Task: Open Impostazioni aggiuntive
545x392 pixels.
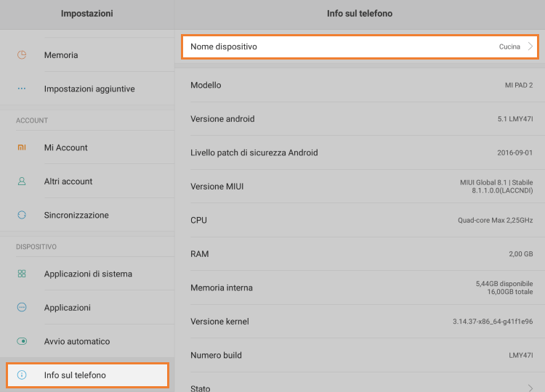Action: pyautogui.click(x=87, y=89)
